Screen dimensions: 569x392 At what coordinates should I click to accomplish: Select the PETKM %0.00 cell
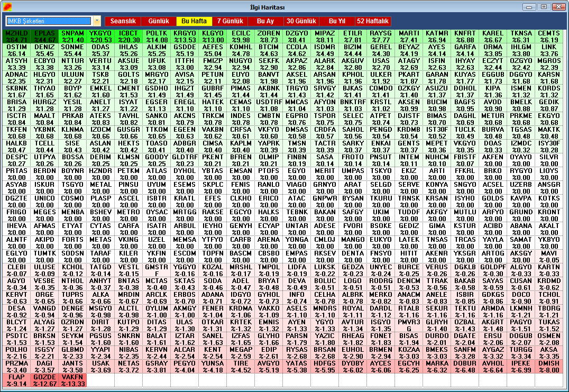pos(129,174)
